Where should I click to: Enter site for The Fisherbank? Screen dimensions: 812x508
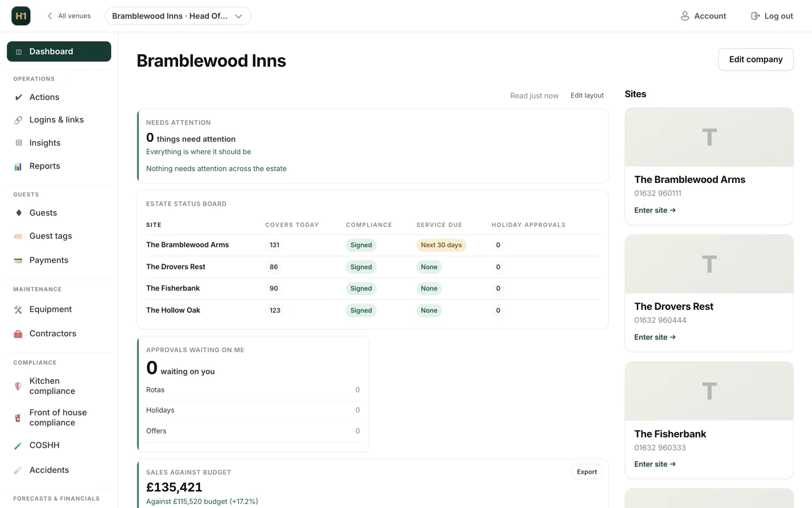pyautogui.click(x=655, y=464)
